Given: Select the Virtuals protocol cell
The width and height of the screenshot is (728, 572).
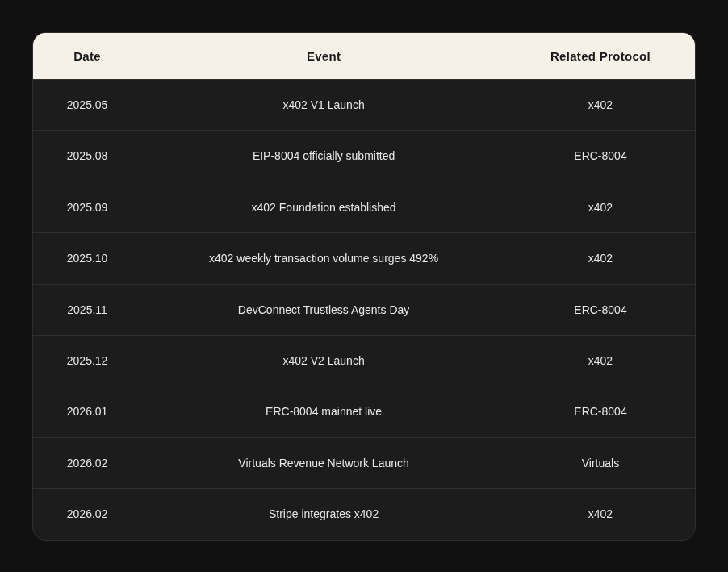Looking at the screenshot, I should (x=600, y=463).
